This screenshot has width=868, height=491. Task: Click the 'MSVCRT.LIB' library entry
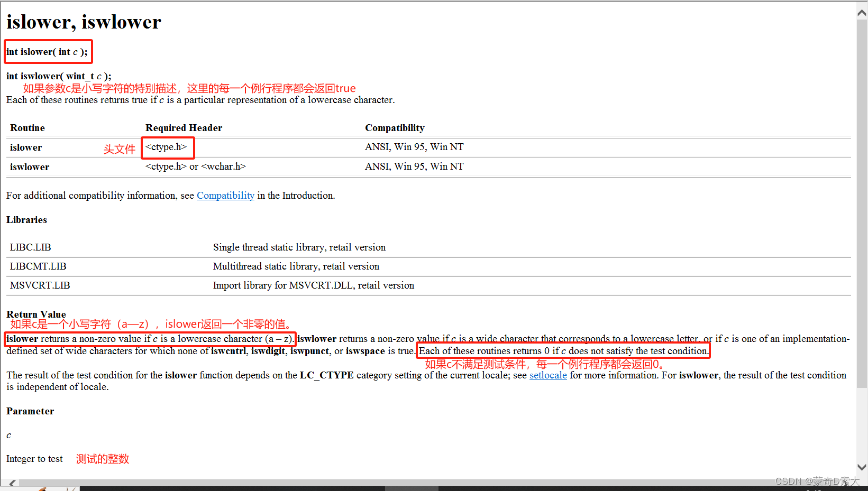pos(40,285)
